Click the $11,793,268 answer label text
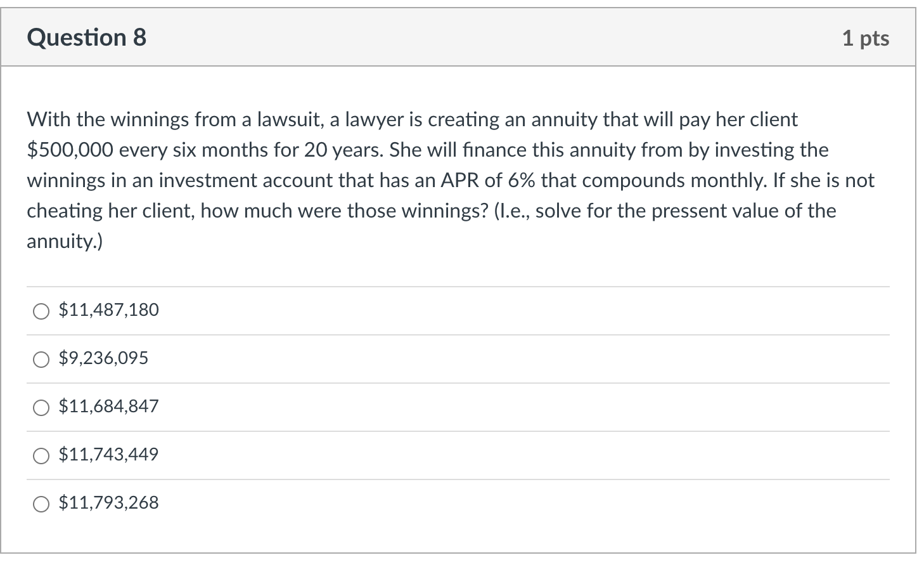 pos(108,502)
